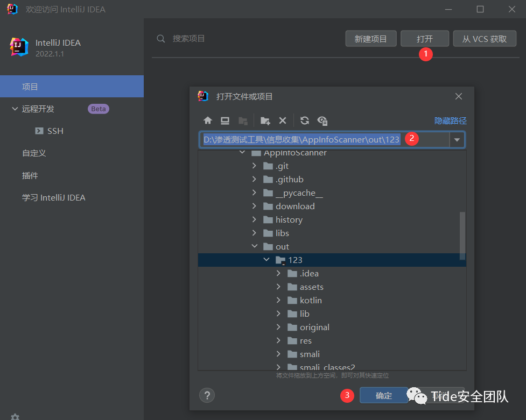Image resolution: width=526 pixels, height=420 pixels.
Task: Expand the smali folder
Action: [278, 354]
